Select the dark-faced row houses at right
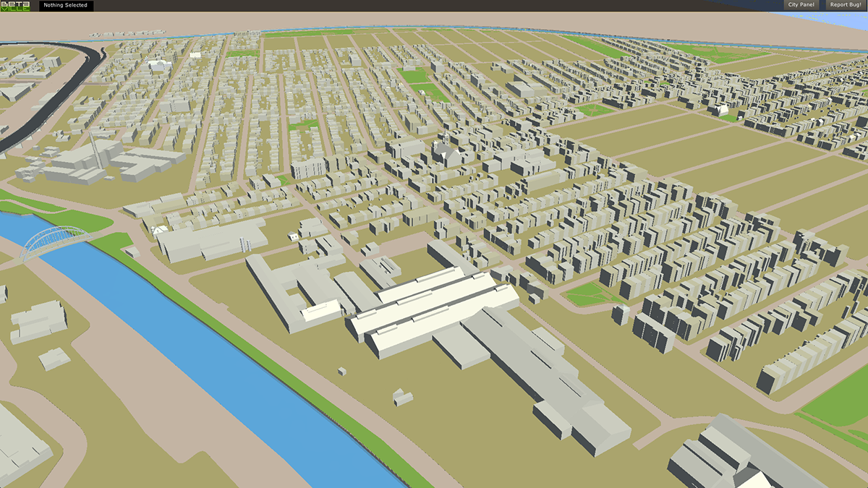 (x=658, y=329)
